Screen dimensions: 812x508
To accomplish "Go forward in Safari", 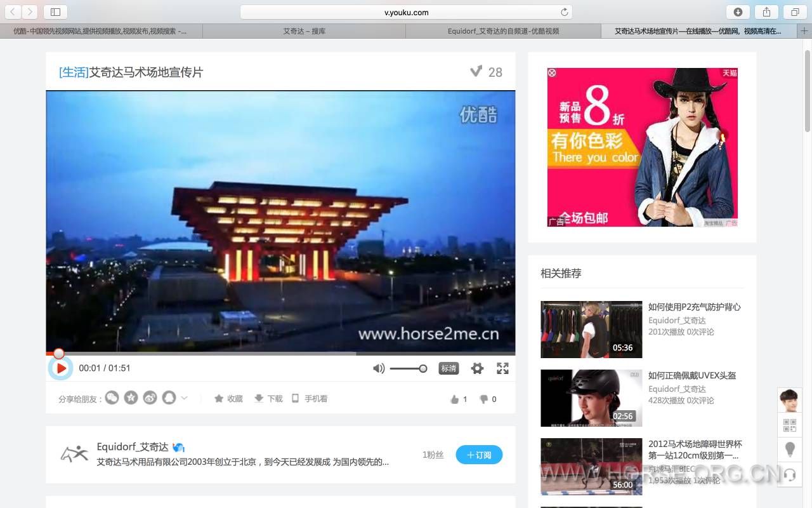I will pos(30,12).
